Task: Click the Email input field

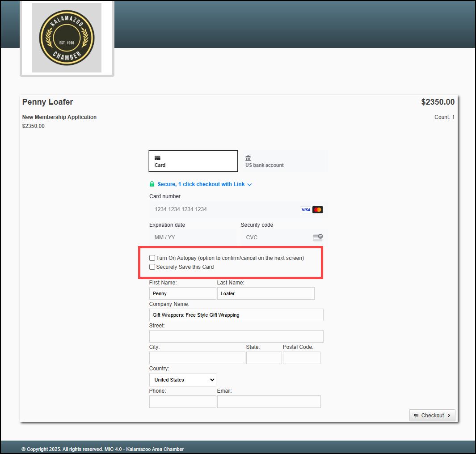Action: pyautogui.click(x=269, y=402)
